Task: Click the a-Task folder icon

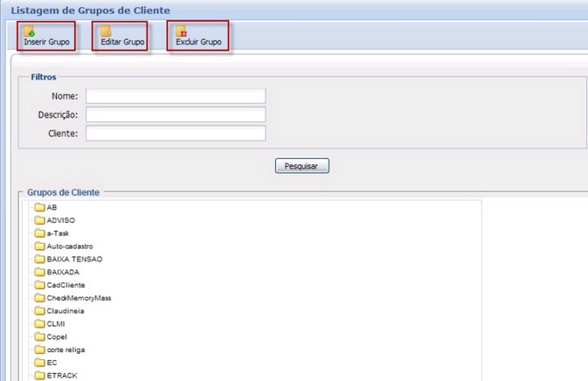Action: click(39, 233)
